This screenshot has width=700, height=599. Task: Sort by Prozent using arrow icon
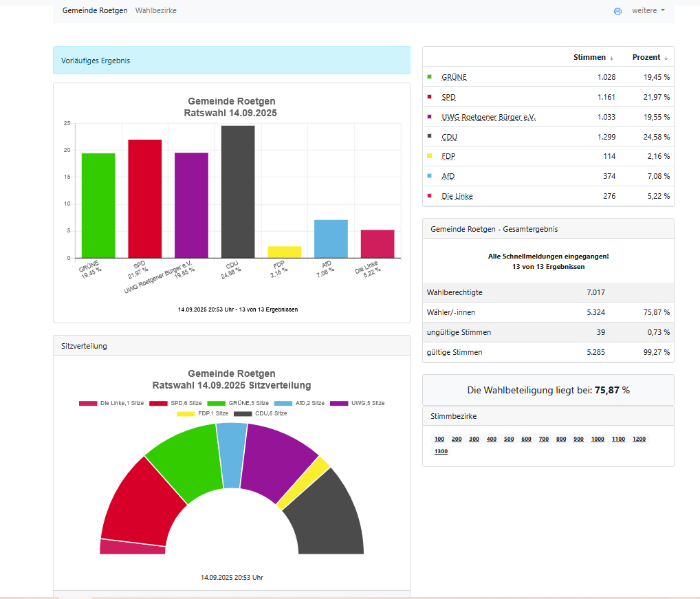(666, 58)
